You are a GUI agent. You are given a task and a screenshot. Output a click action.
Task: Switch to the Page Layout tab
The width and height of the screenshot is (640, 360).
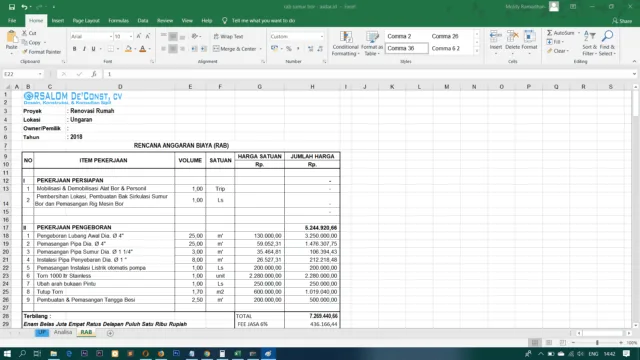[86, 20]
